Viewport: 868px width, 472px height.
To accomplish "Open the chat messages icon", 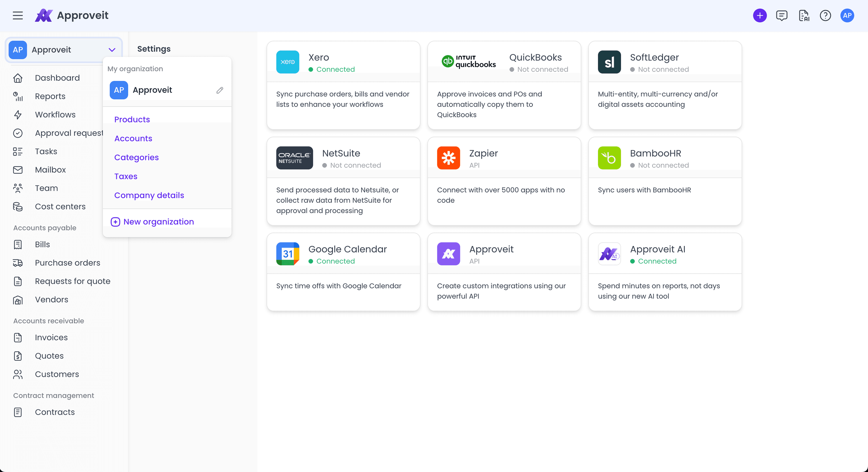I will (x=782, y=15).
